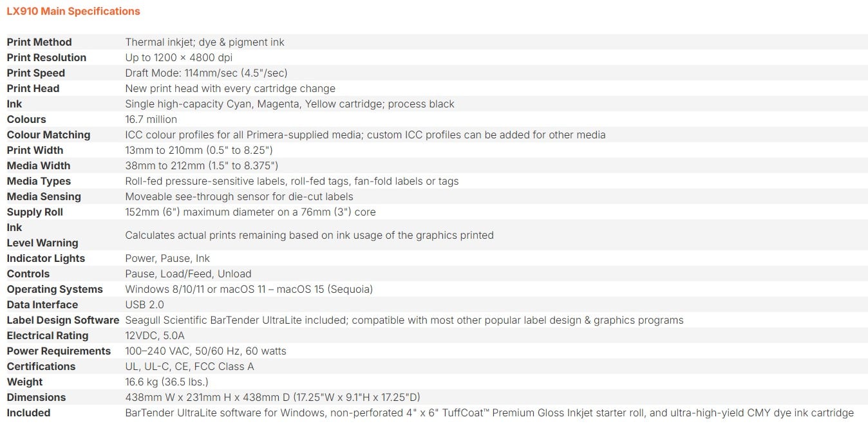Select the USB 2.0 data interface value
Screen dimensions: 868x426
[x=144, y=304]
